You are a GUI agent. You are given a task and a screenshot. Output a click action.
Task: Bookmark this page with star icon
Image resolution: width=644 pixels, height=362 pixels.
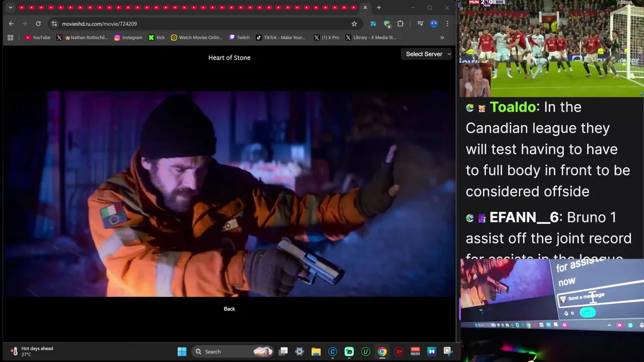click(x=354, y=24)
